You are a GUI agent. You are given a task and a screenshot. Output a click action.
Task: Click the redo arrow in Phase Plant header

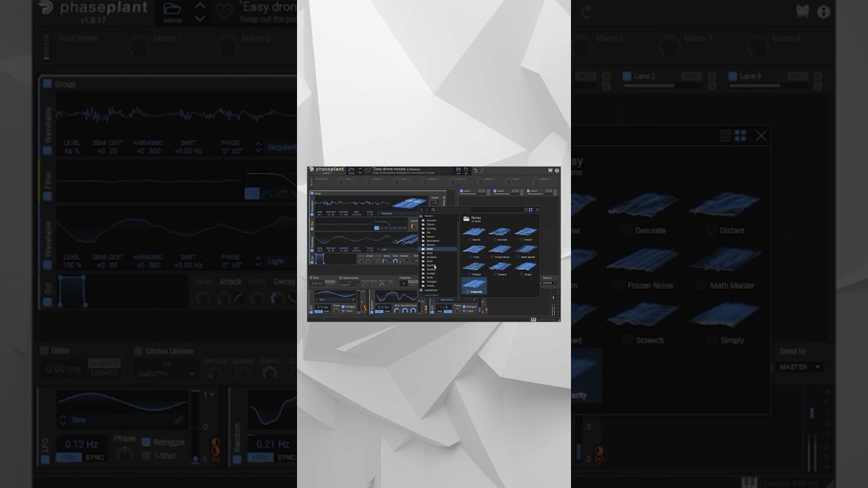point(482,171)
